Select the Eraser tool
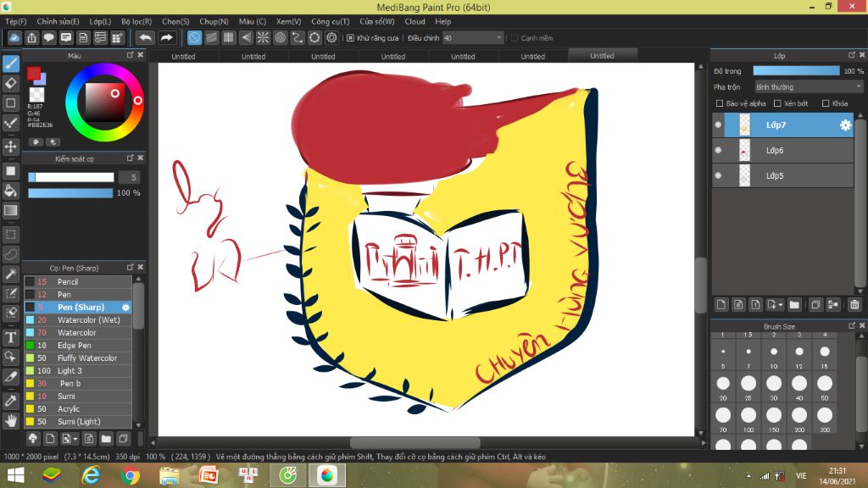This screenshot has width=868, height=488. pyautogui.click(x=10, y=84)
